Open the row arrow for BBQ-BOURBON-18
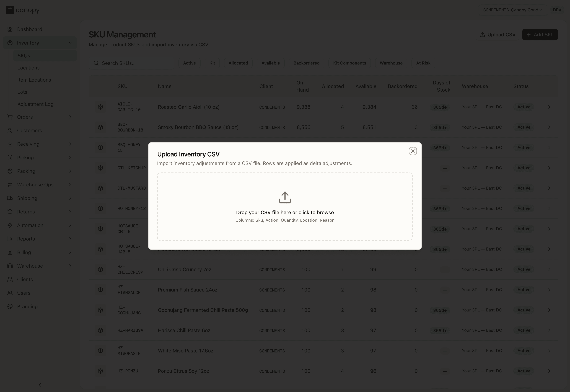 549,127
